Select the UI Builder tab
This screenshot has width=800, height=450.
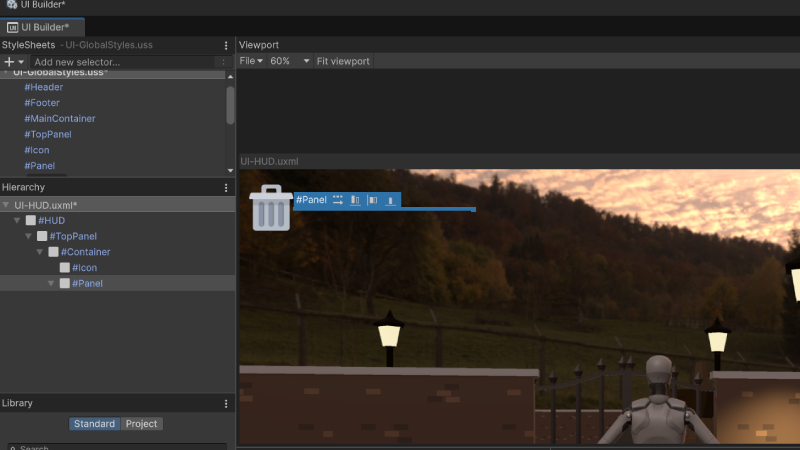click(44, 27)
